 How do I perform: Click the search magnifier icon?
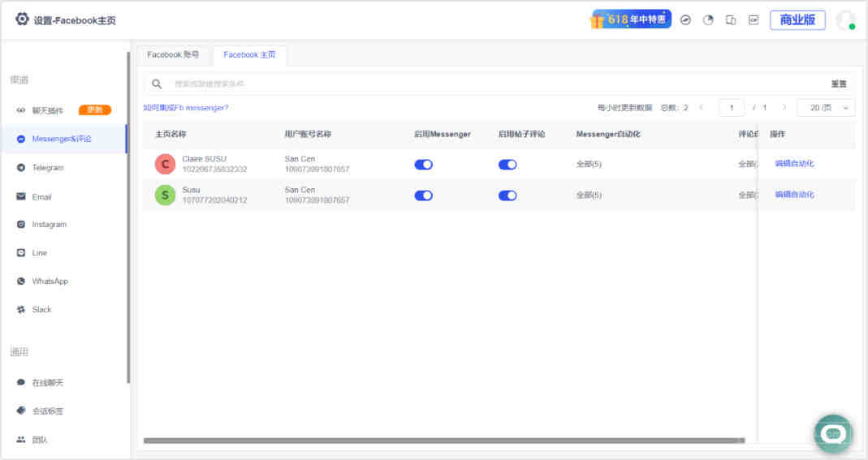point(157,84)
